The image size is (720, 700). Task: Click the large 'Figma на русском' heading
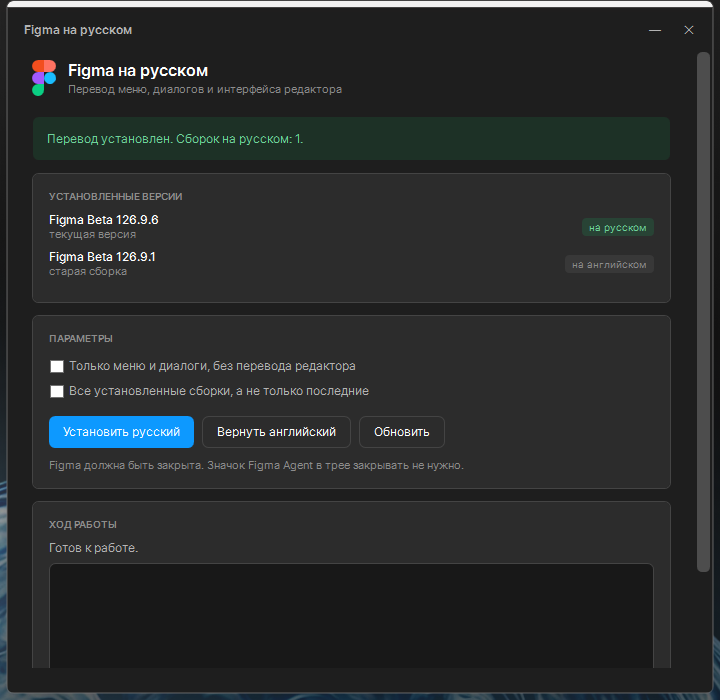(138, 71)
